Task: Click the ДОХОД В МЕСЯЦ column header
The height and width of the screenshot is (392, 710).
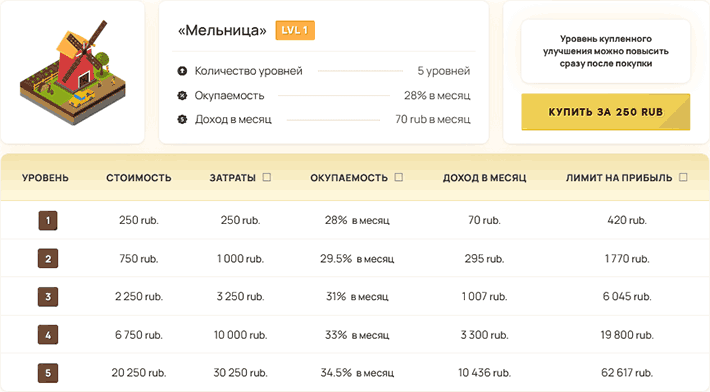Action: [485, 178]
